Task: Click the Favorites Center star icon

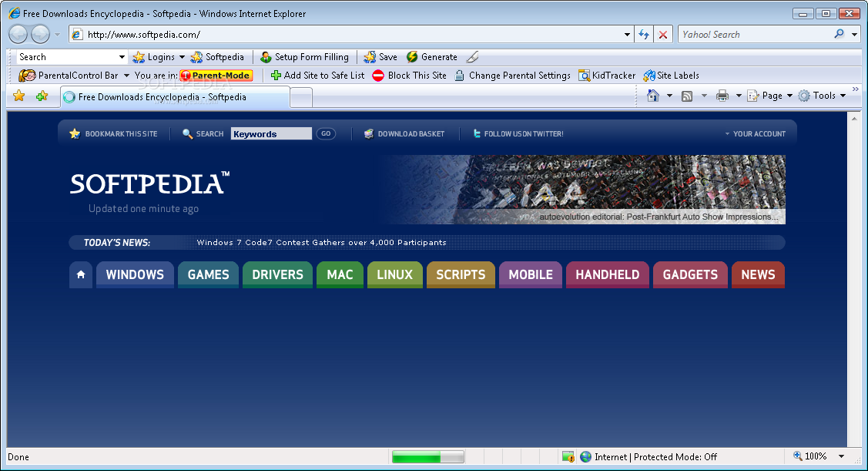Action: (18, 96)
